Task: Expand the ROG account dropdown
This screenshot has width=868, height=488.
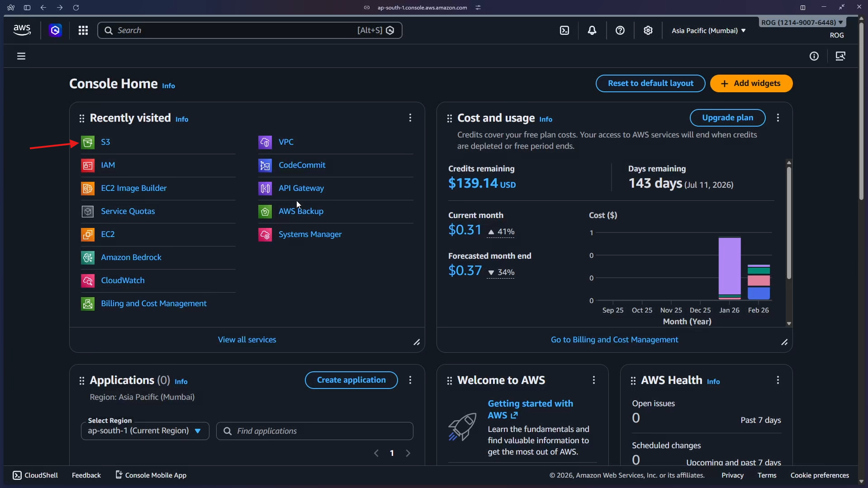Action: [x=802, y=22]
